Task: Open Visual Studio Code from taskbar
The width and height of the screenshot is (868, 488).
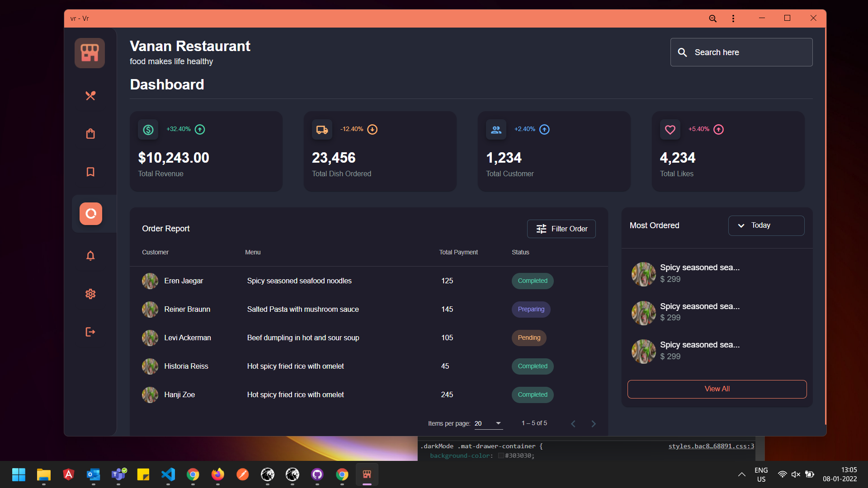Action: 168,474
